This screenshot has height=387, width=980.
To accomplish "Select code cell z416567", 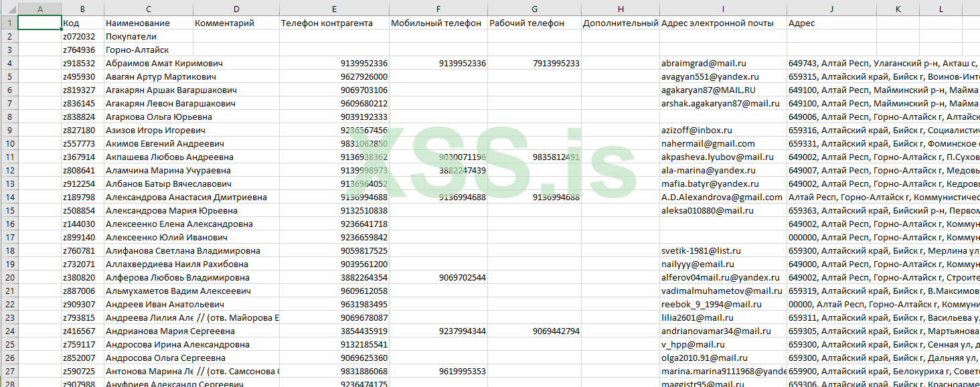I will click(x=82, y=331).
